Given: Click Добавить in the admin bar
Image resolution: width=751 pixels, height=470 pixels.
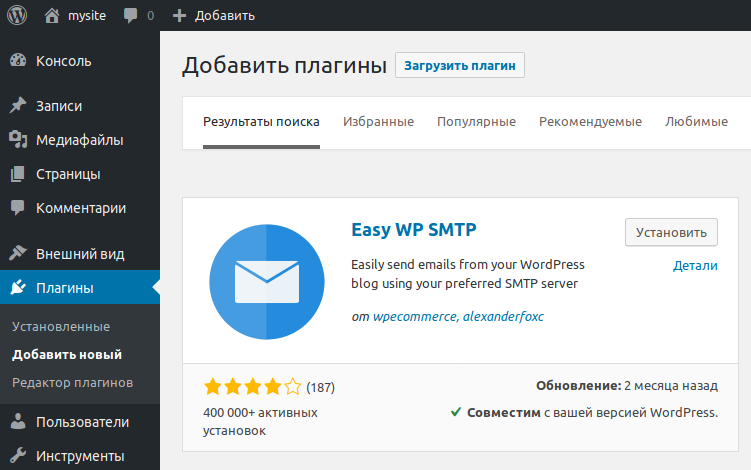Looking at the screenshot, I should pyautogui.click(x=225, y=16).
